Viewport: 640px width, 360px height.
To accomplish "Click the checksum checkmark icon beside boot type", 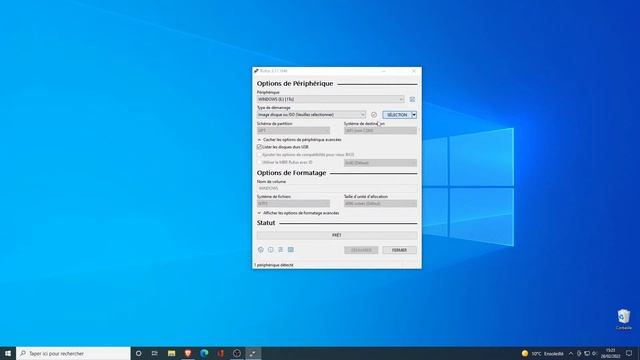I will [x=373, y=115].
